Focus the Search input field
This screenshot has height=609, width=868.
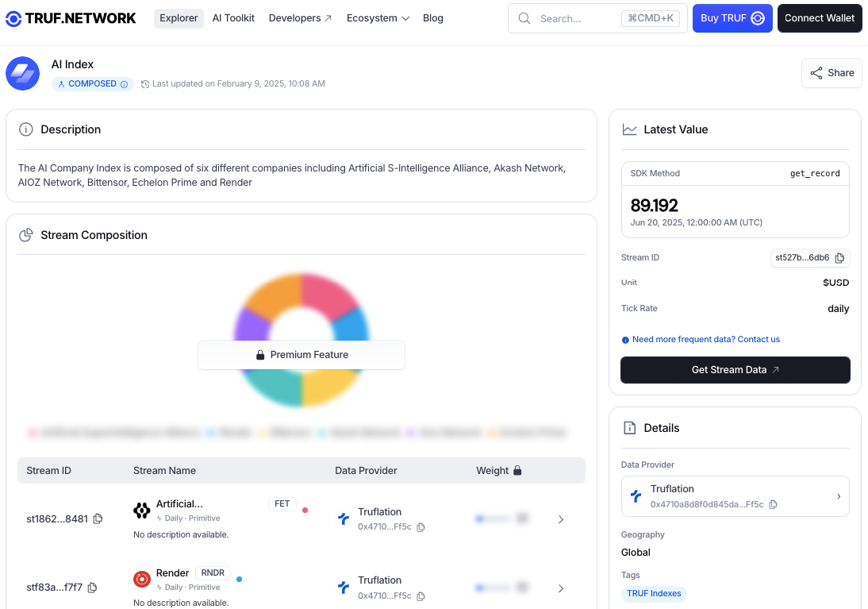597,18
